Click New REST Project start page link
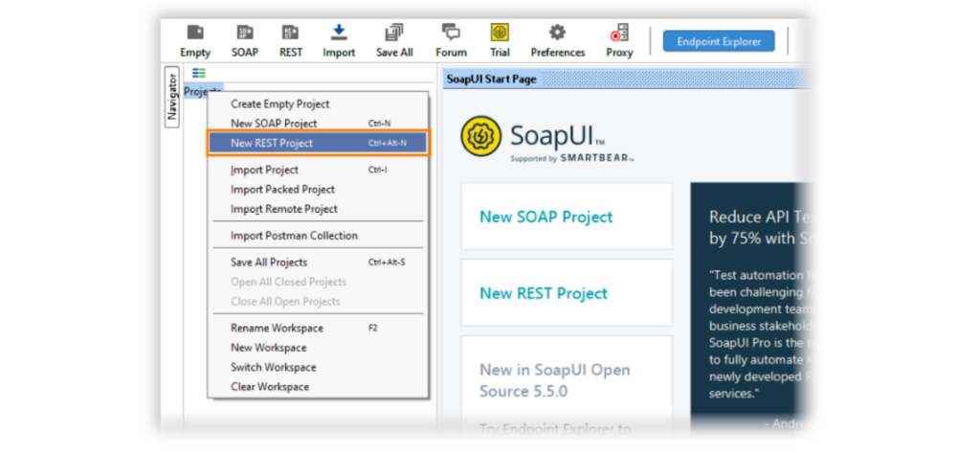980x457 pixels. pyautogui.click(x=544, y=293)
